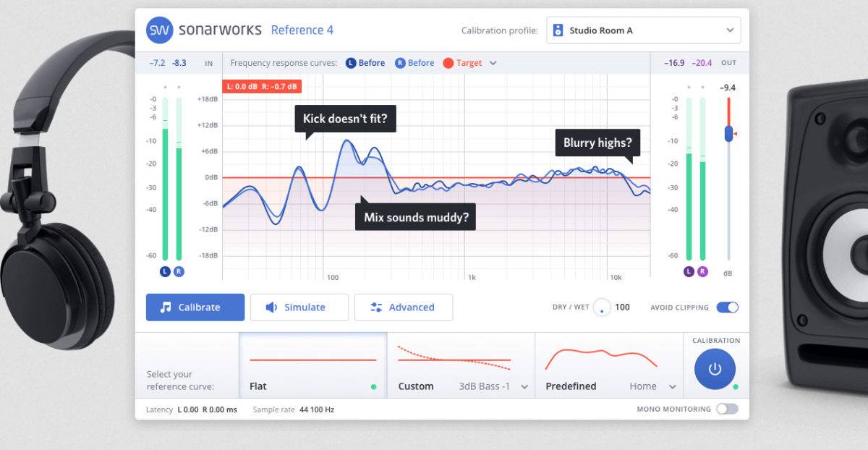Click the Calibrate button
This screenshot has width=868, height=450.
tap(195, 307)
